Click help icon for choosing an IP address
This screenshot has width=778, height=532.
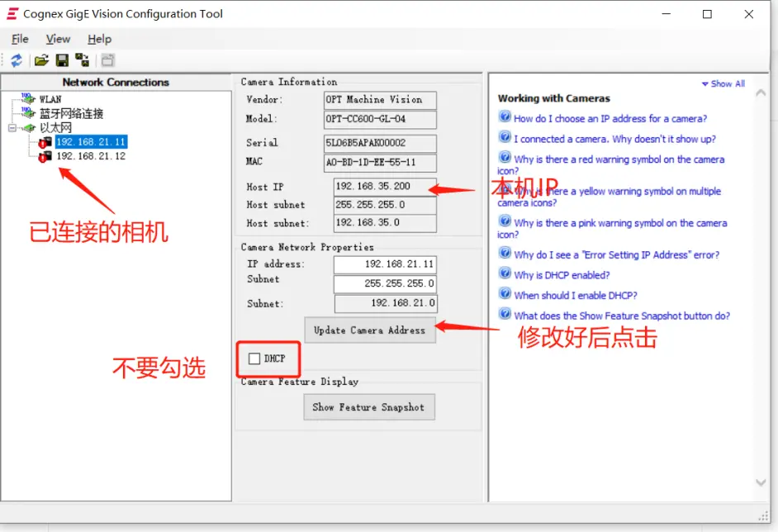pos(505,116)
